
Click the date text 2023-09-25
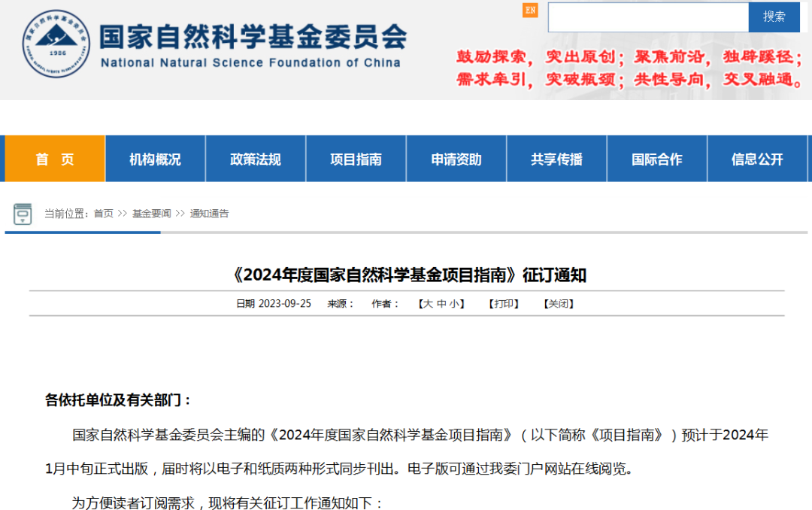click(x=285, y=304)
